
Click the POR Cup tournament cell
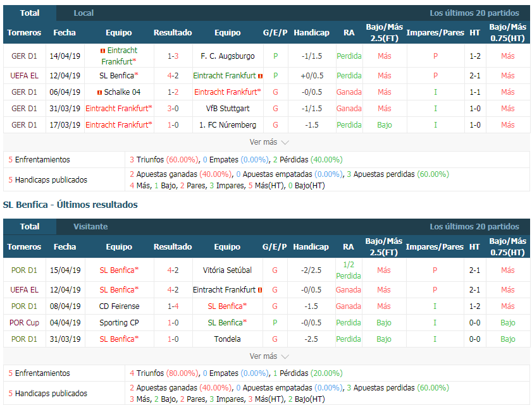tap(24, 323)
